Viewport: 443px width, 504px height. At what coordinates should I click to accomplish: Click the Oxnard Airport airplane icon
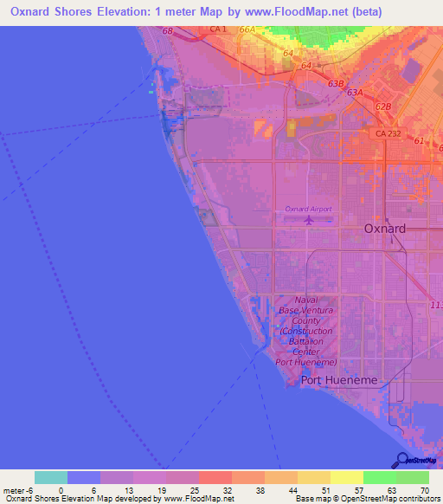309,221
